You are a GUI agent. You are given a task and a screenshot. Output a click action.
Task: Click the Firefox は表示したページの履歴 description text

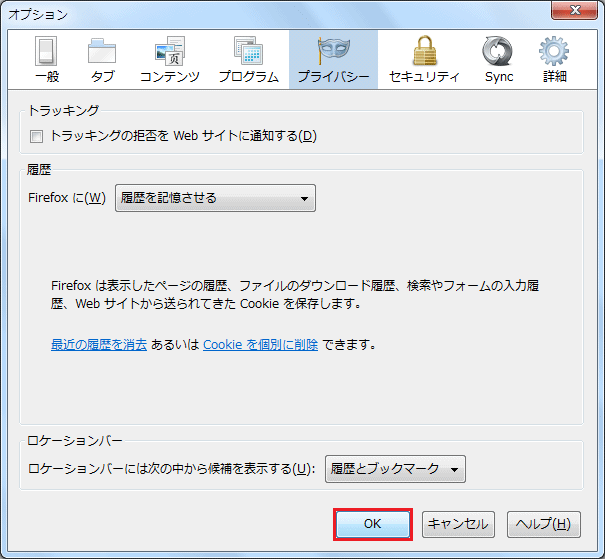pyautogui.click(x=295, y=294)
